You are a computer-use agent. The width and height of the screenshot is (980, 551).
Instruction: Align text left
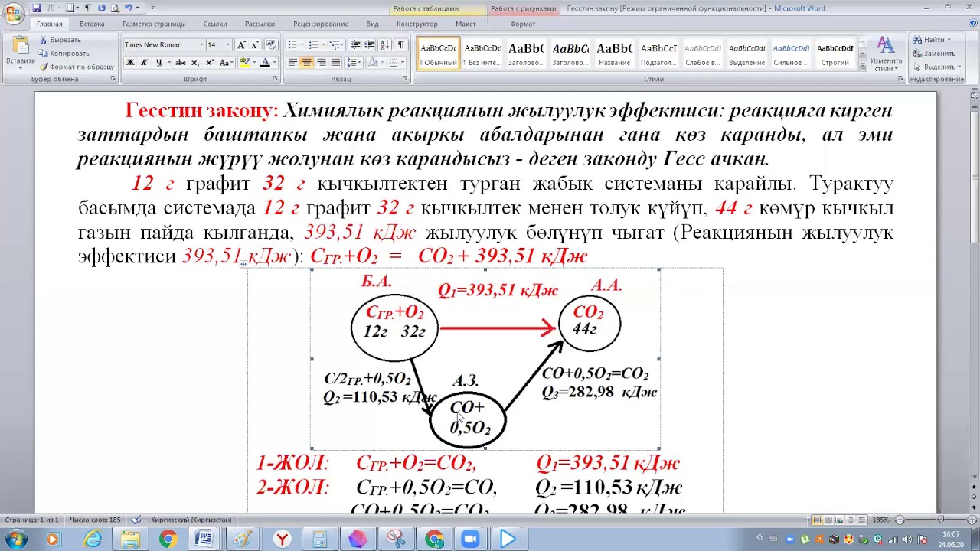292,63
